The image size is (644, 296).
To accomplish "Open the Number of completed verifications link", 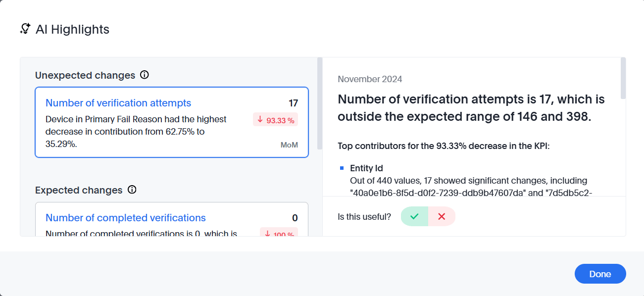I will point(126,218).
